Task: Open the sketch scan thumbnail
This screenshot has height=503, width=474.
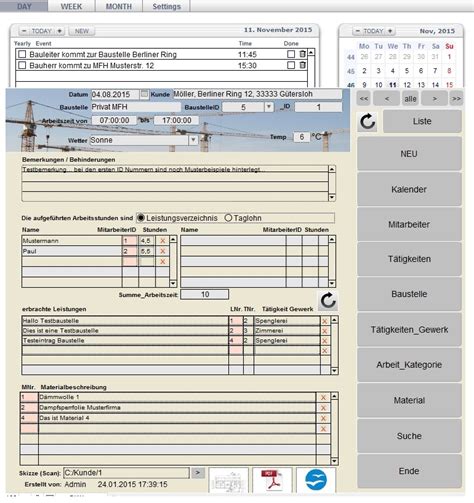Action: 229,480
